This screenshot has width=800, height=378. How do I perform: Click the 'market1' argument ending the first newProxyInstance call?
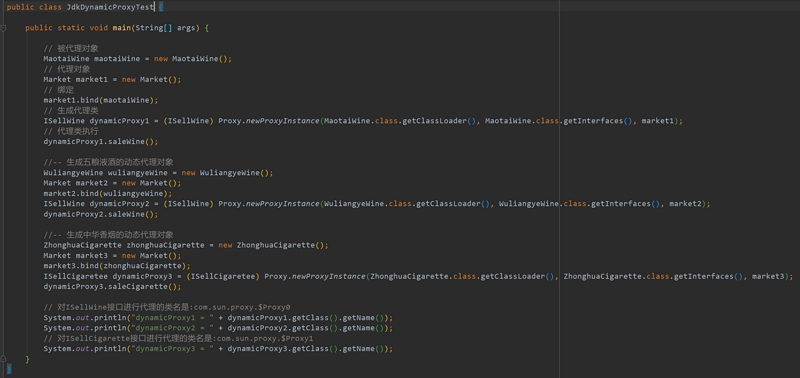[657, 121]
